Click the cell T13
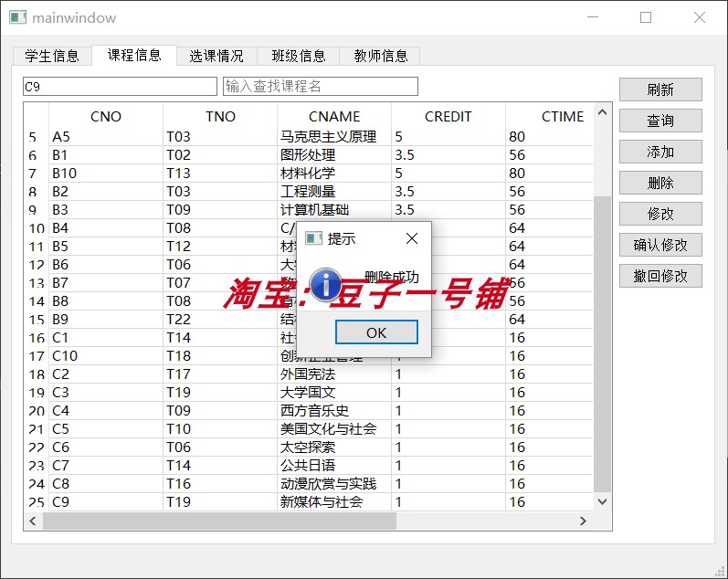728x579 pixels. (220, 174)
